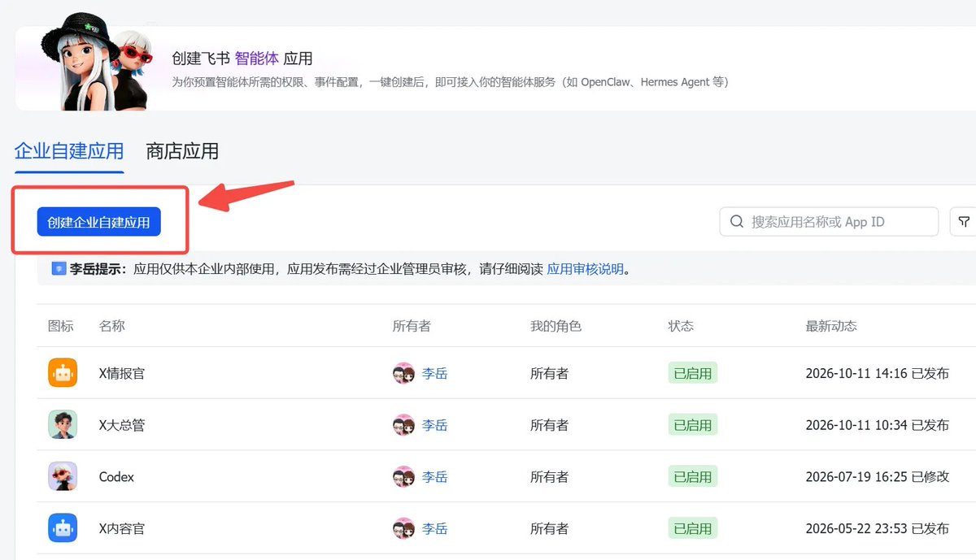Screen dimensions: 976x560
Task: Click the 状态 column header
Action: 682,326
